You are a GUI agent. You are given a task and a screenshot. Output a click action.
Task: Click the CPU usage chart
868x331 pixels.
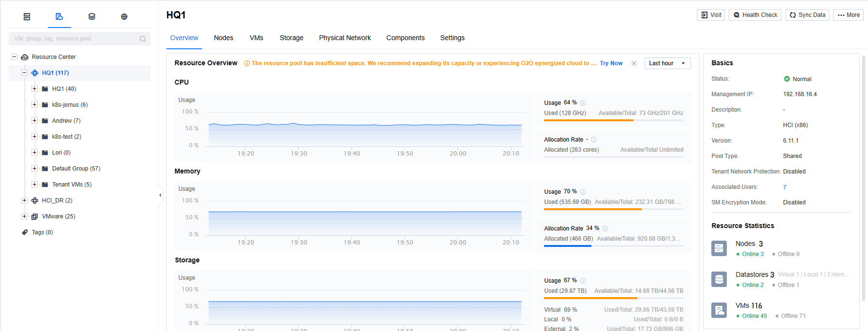click(x=355, y=127)
